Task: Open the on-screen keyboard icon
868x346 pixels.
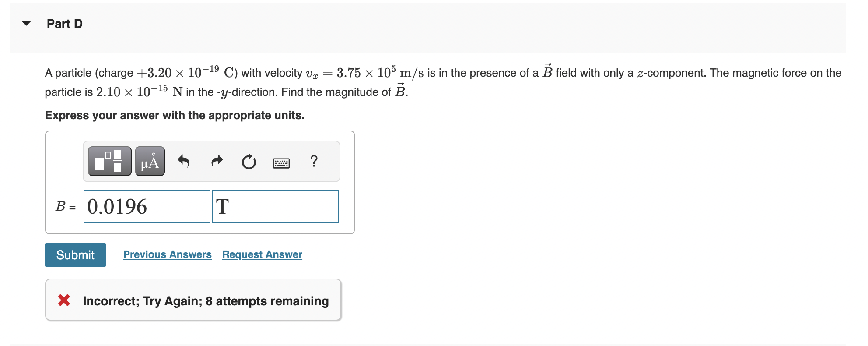Action: coord(281,162)
